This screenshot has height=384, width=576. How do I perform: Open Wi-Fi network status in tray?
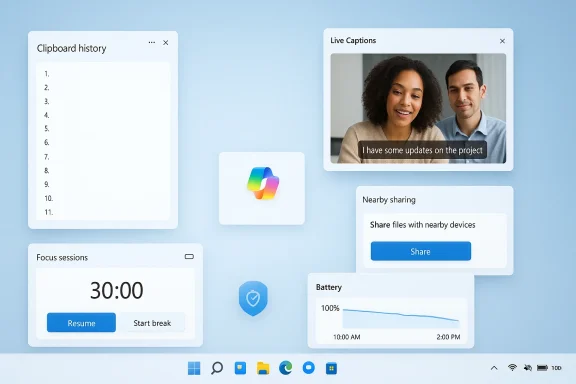[x=512, y=367]
